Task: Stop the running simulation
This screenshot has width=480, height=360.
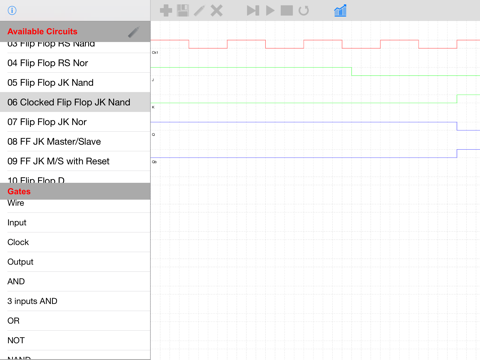Action: [287, 10]
